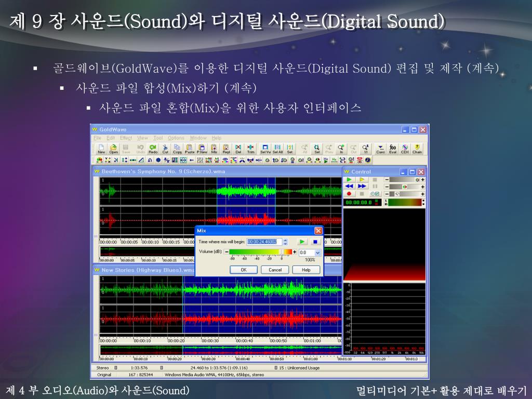The width and height of the screenshot is (532, 399).
Task: Click the zoom Out magnifier icon
Action: coord(353,149)
